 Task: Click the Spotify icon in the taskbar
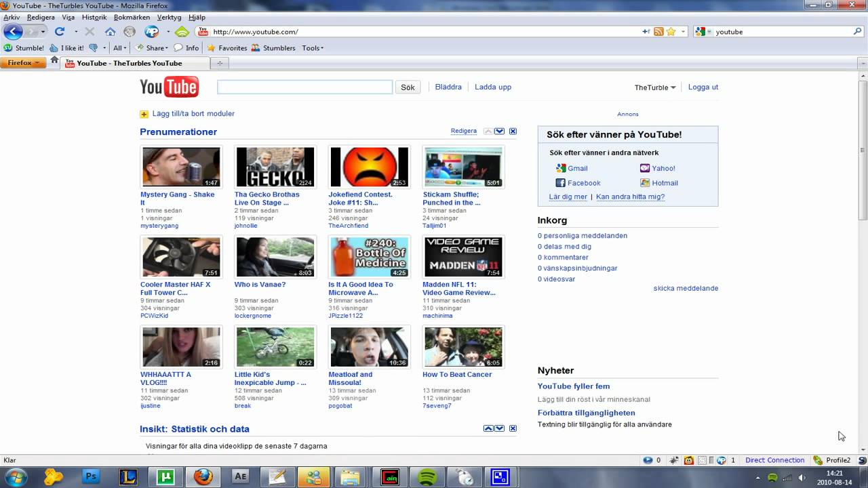427,476
